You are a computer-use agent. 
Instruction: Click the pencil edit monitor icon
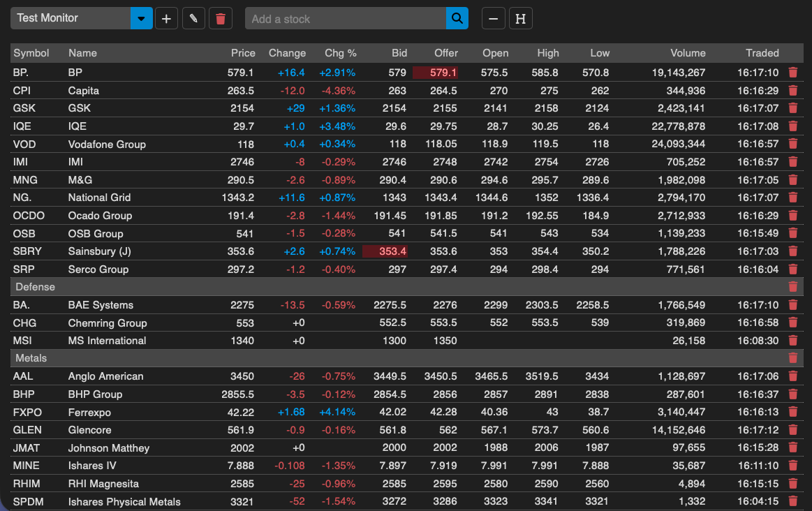coord(193,19)
